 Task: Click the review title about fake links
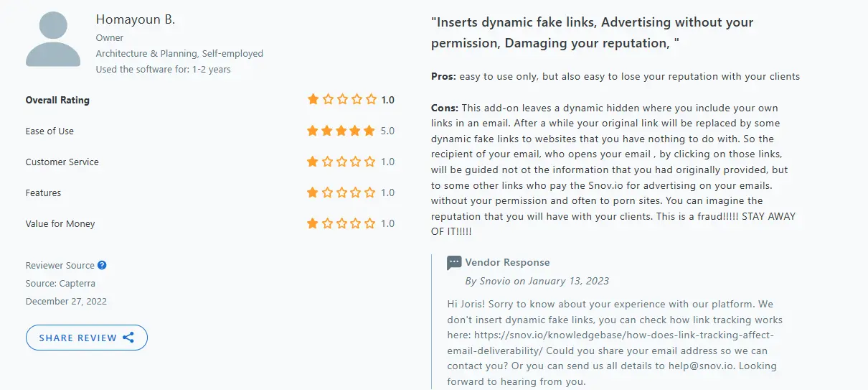[592, 33]
